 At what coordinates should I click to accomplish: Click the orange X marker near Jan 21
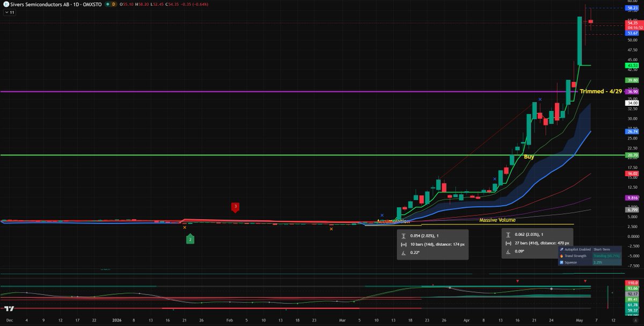point(185,227)
